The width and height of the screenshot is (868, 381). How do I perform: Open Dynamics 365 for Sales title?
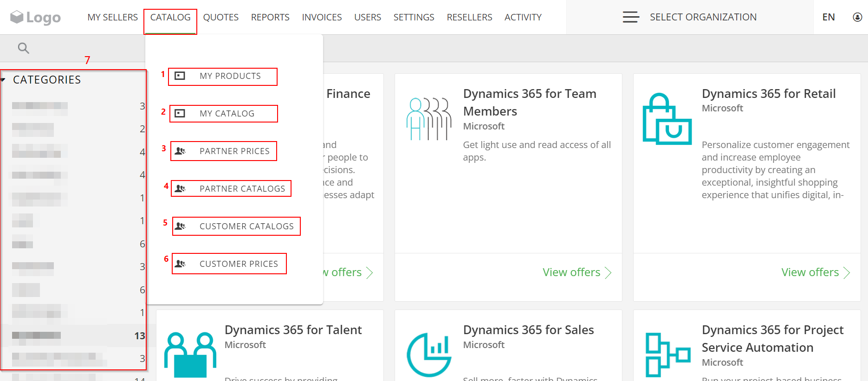point(529,330)
